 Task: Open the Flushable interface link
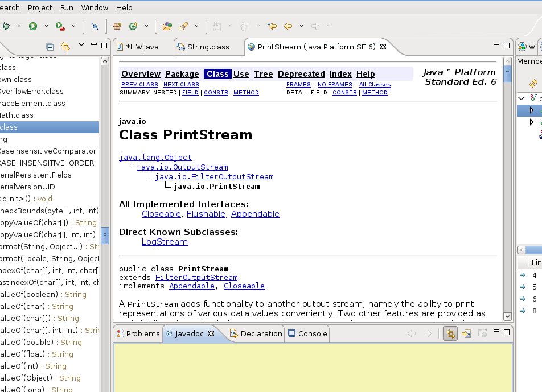[206, 214]
